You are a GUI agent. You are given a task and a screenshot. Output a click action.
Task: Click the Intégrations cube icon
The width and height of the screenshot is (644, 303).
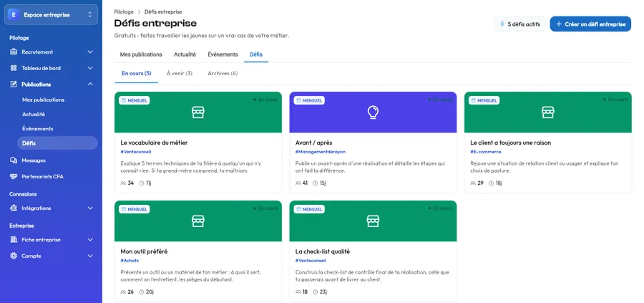pyautogui.click(x=14, y=208)
